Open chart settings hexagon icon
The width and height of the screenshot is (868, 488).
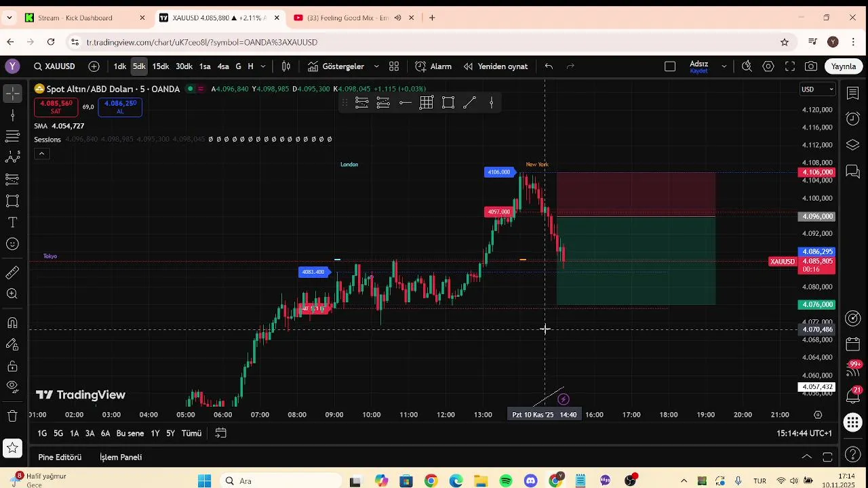pyautogui.click(x=768, y=66)
